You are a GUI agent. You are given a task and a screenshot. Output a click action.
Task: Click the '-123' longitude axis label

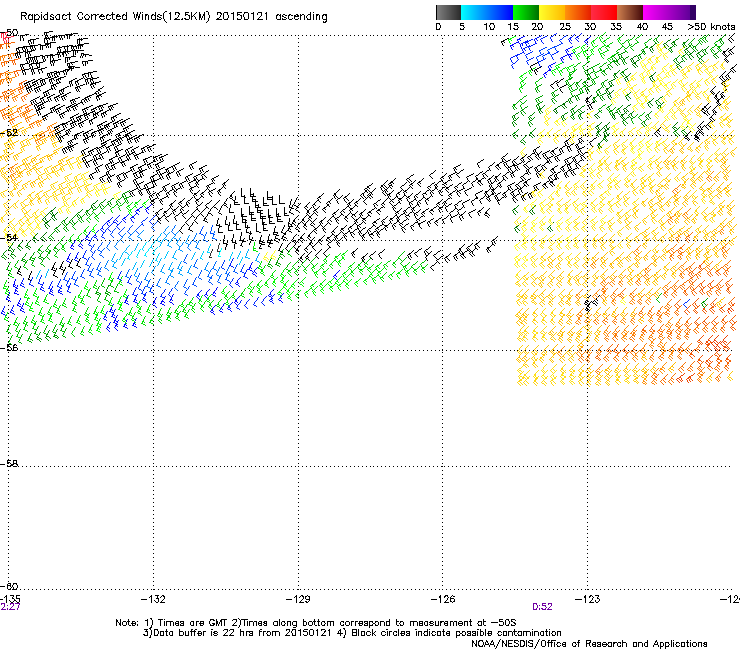[x=588, y=599]
